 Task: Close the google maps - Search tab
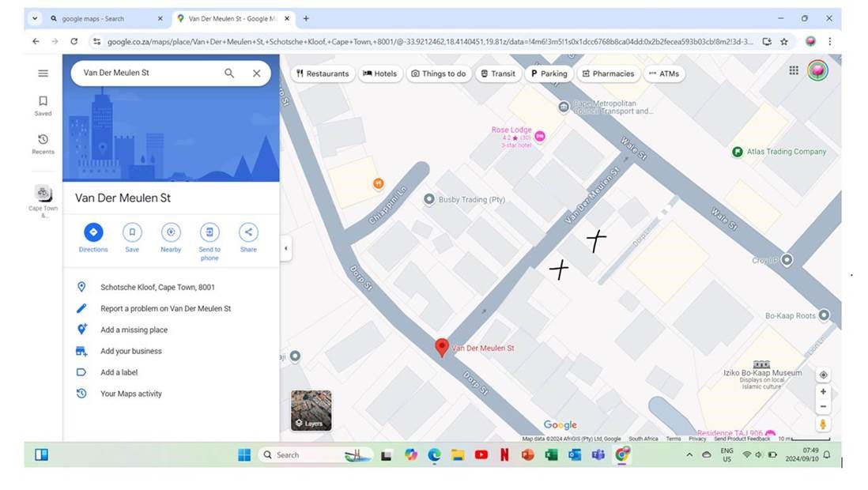click(x=160, y=18)
